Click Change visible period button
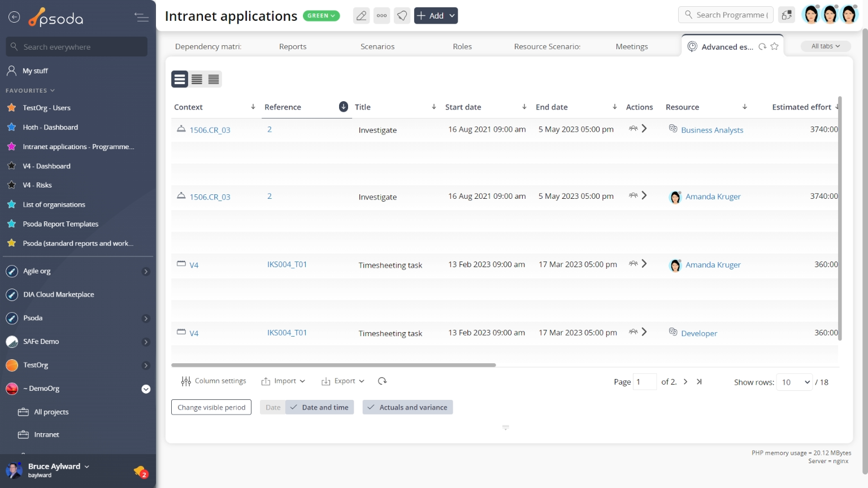This screenshot has width=868, height=488. [211, 407]
